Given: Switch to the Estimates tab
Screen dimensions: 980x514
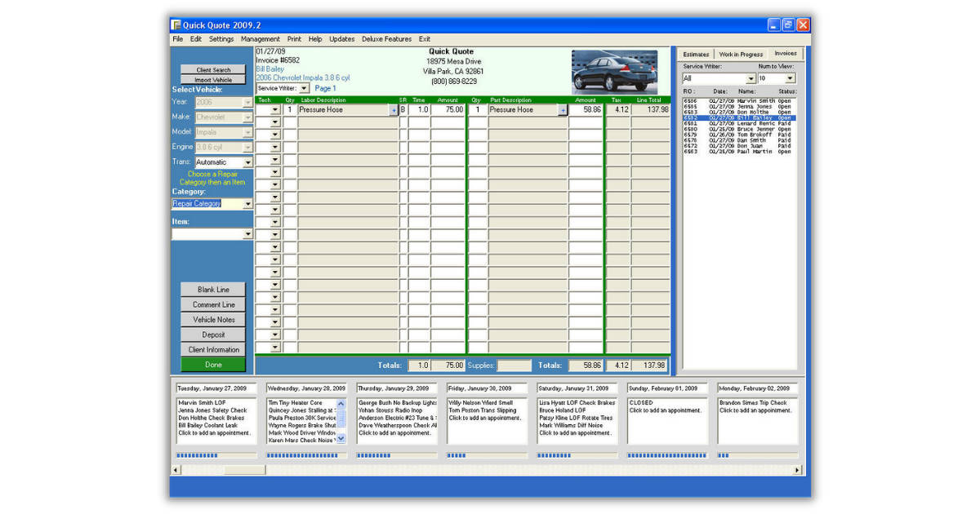Looking at the screenshot, I should pos(697,53).
